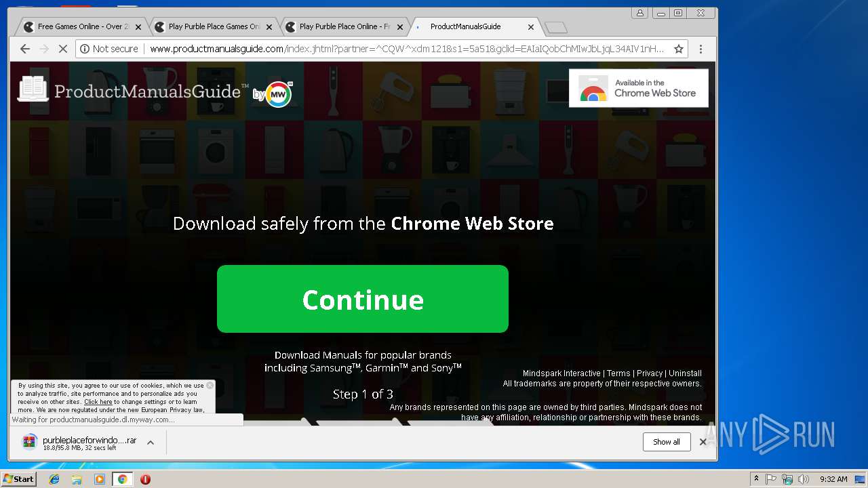Close the ProductManualsGuide tab

[531, 27]
